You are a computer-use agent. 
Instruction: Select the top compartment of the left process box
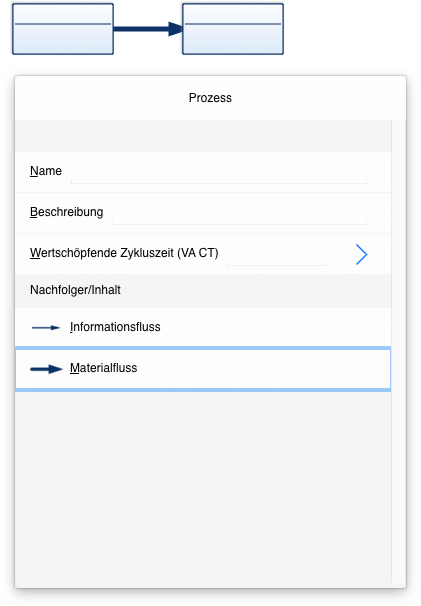coord(63,14)
